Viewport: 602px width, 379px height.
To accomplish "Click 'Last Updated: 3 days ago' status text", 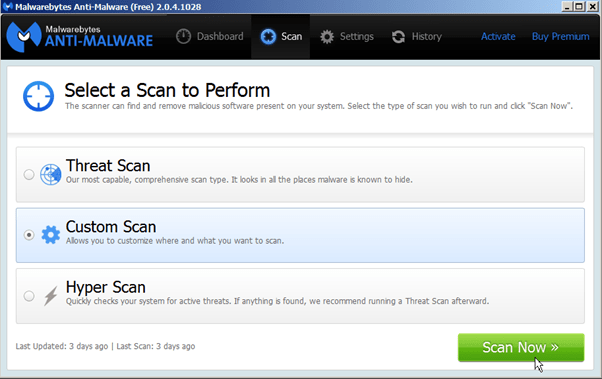I will tap(62, 346).
